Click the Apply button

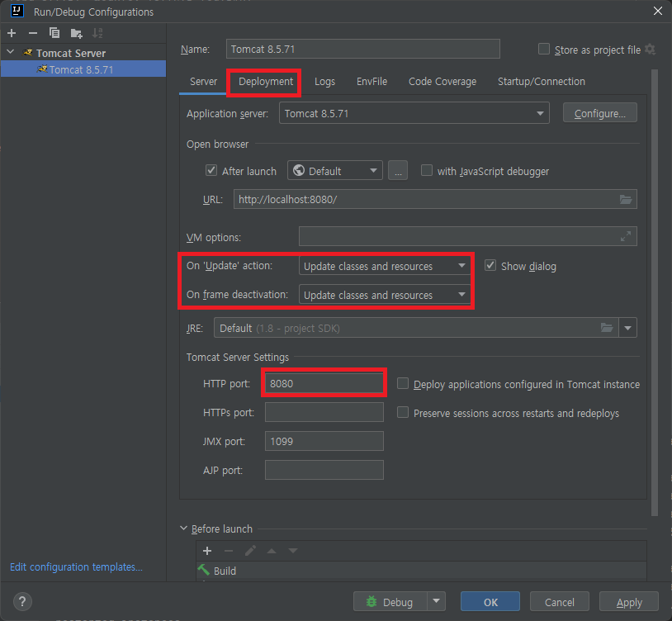point(629,602)
